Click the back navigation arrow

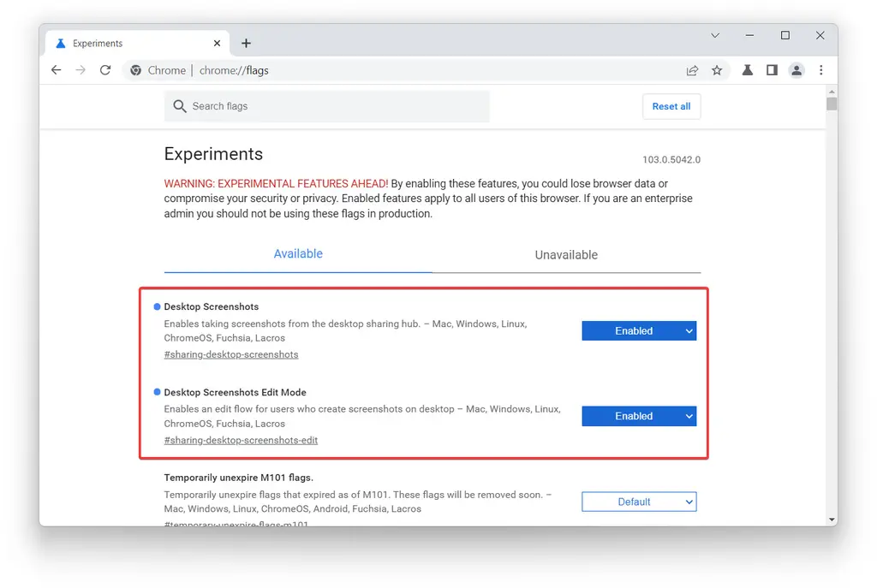57,70
